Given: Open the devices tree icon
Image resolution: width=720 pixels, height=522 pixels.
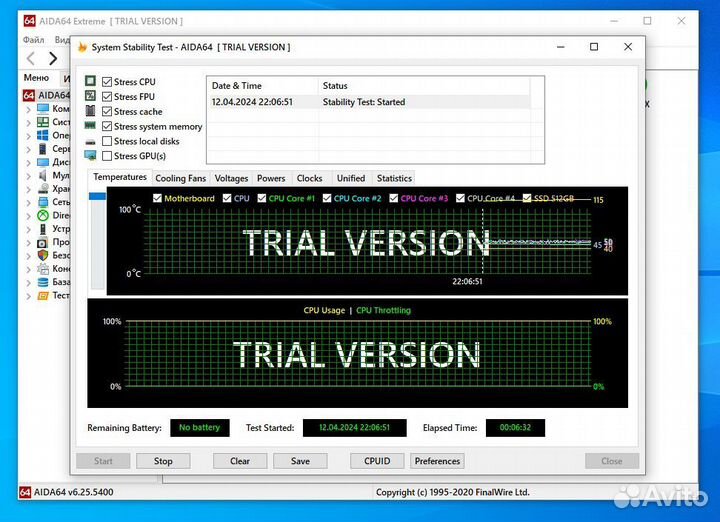Looking at the screenshot, I should coord(43,229).
